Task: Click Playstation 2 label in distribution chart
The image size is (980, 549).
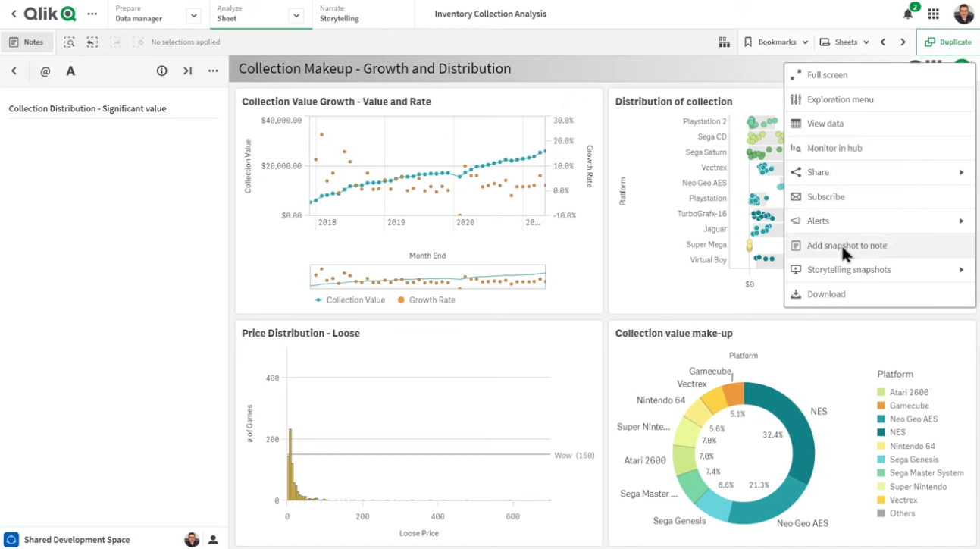Action: click(x=704, y=121)
